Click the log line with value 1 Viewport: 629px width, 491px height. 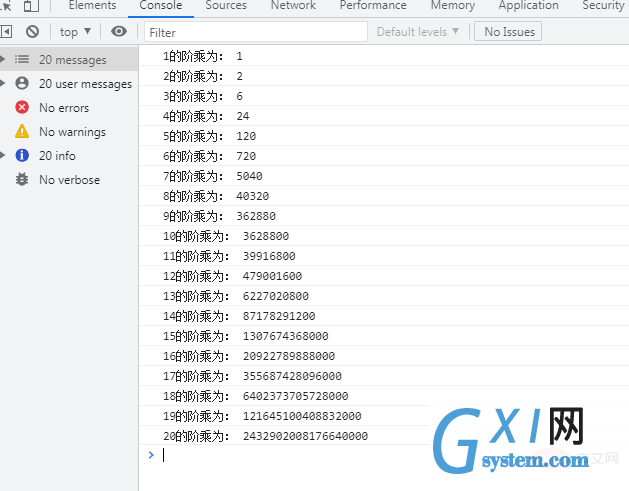pyautogui.click(x=384, y=56)
